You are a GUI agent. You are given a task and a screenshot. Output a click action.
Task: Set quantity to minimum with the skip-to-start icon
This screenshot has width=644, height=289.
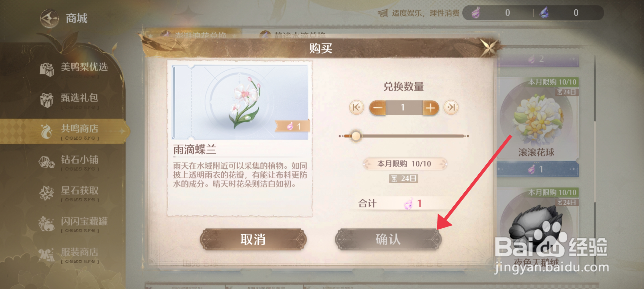tap(356, 107)
